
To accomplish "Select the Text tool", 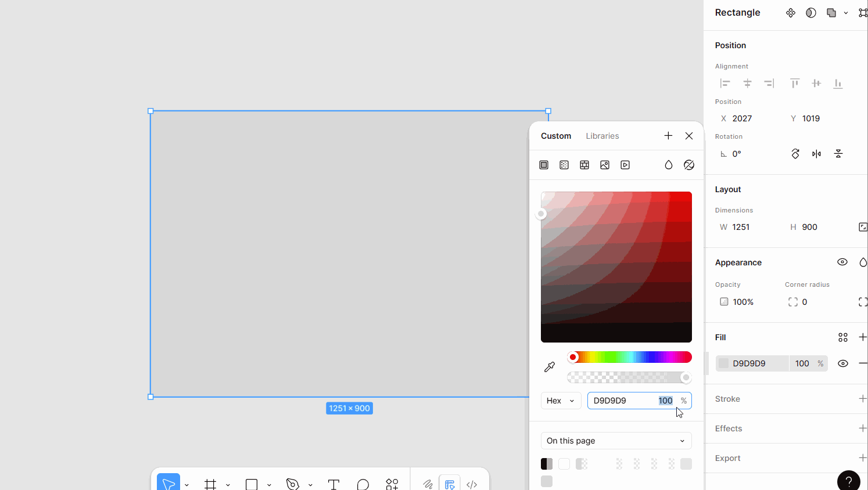I will (x=333, y=484).
